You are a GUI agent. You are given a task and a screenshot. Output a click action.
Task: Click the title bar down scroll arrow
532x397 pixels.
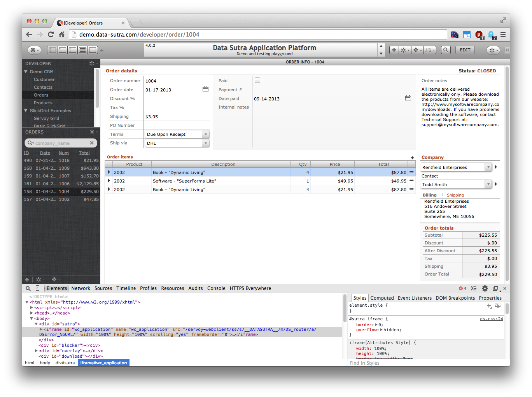[381, 54]
